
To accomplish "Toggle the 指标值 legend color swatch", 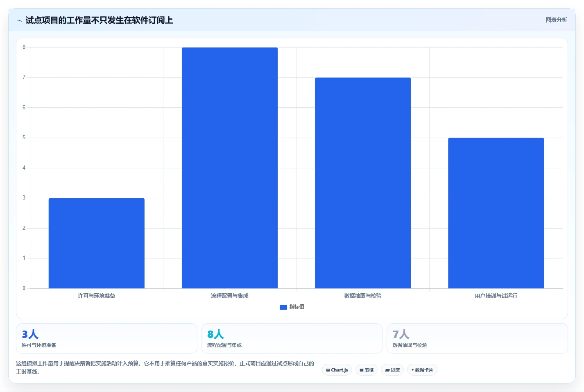I will (x=283, y=307).
